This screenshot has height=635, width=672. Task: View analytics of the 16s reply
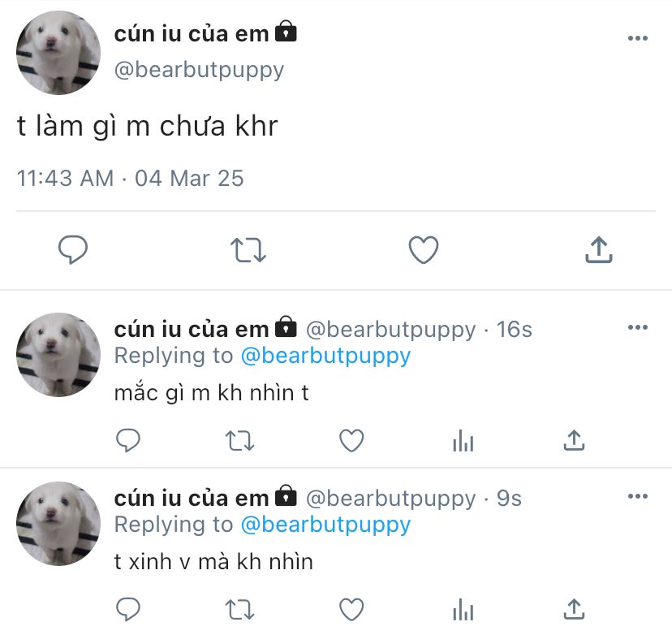click(463, 440)
